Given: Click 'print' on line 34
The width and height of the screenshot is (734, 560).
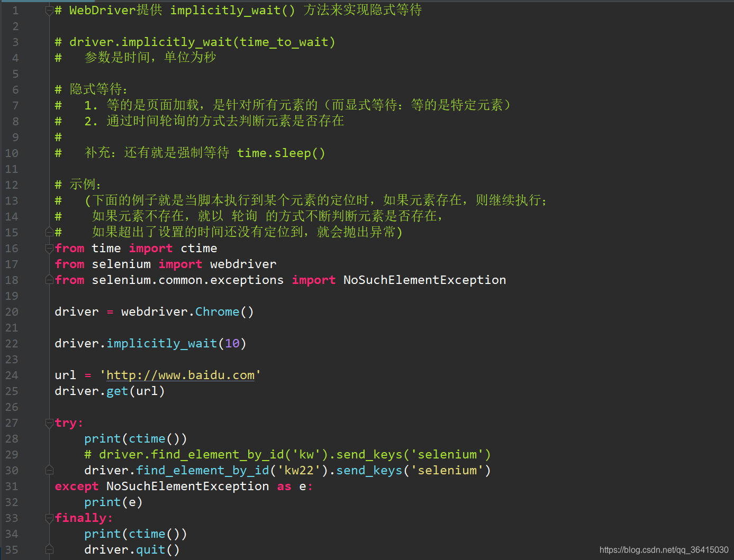Looking at the screenshot, I should click(103, 534).
